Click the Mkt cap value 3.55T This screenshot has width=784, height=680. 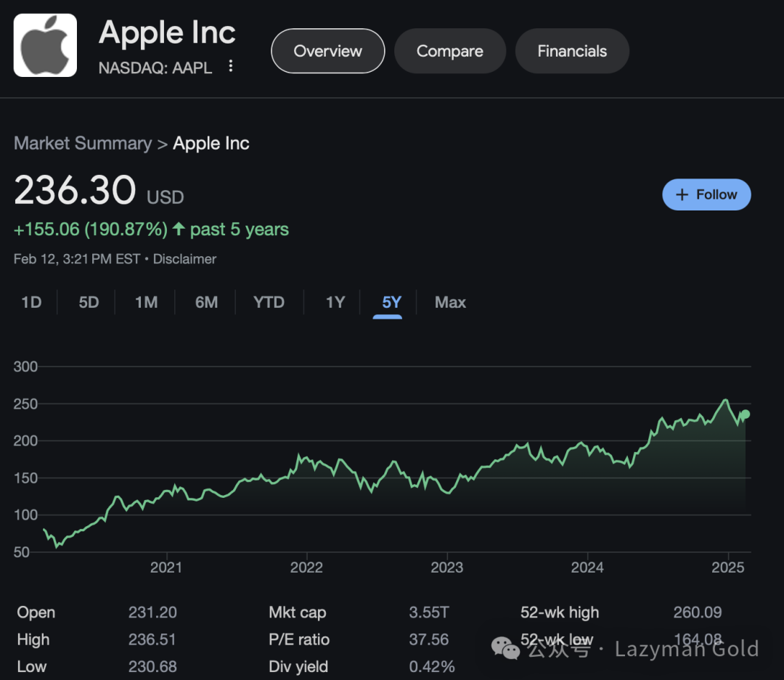[429, 613]
